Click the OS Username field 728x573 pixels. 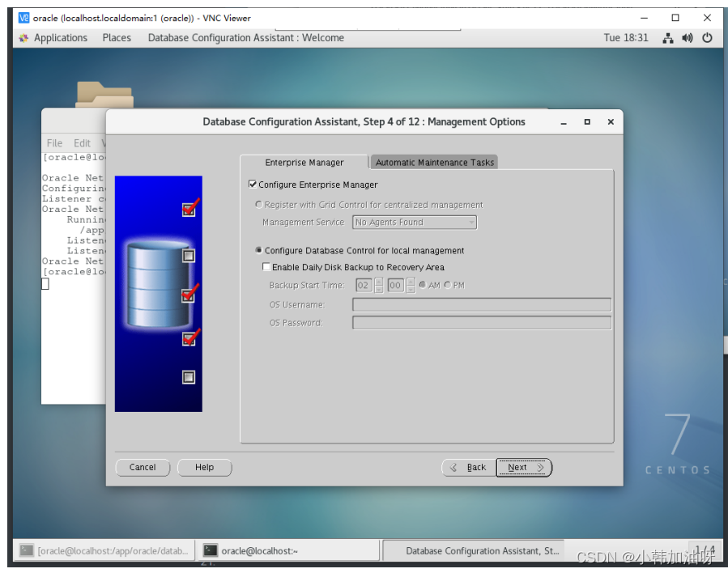482,304
